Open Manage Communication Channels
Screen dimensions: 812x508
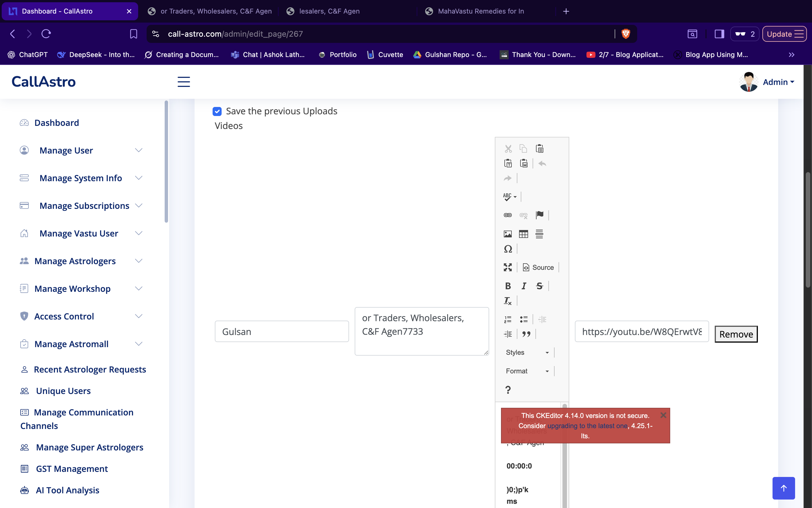click(x=77, y=419)
